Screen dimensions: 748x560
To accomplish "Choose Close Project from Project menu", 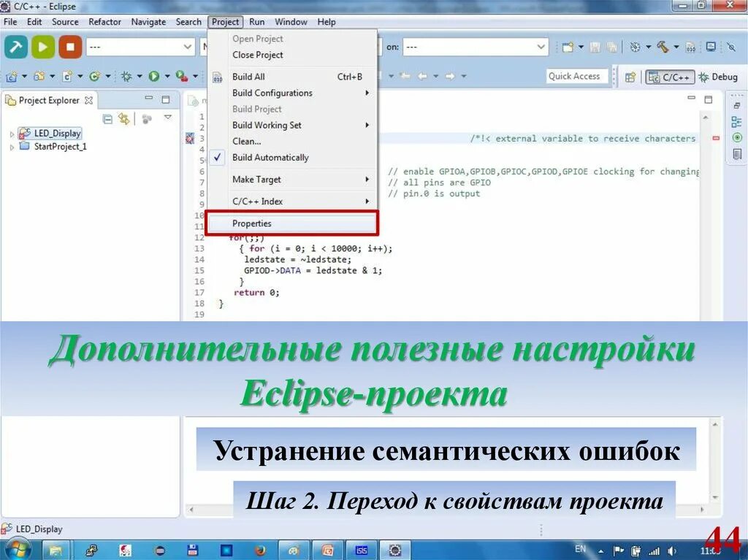I will click(x=292, y=55).
